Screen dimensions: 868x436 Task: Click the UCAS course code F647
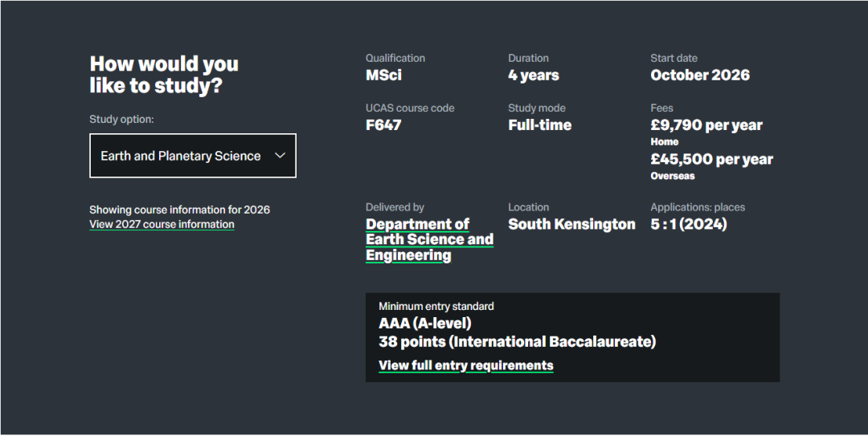click(x=383, y=125)
